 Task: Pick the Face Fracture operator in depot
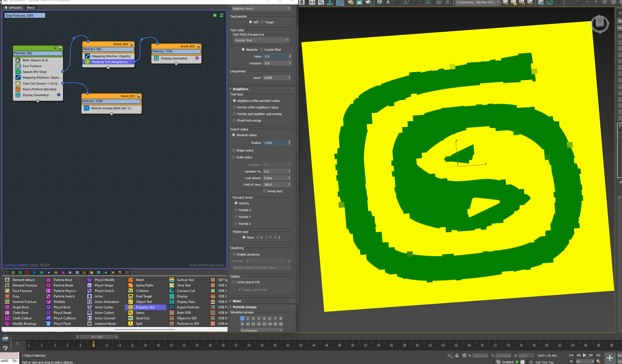22,291
